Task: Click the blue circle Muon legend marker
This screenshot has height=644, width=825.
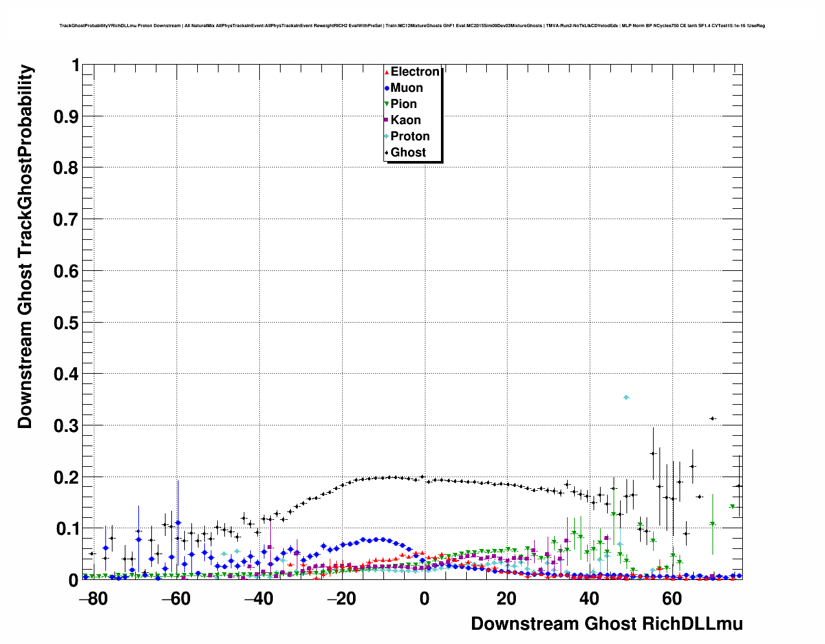Action: click(387, 88)
